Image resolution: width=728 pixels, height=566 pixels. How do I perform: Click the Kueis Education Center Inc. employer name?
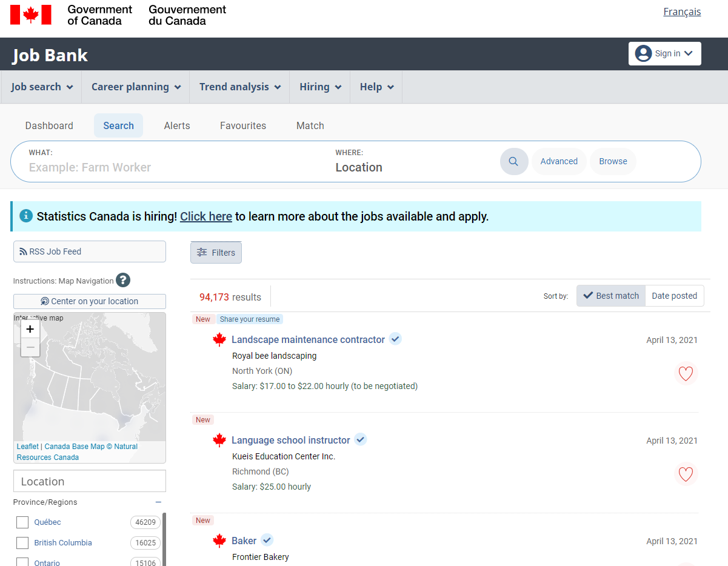tap(284, 456)
